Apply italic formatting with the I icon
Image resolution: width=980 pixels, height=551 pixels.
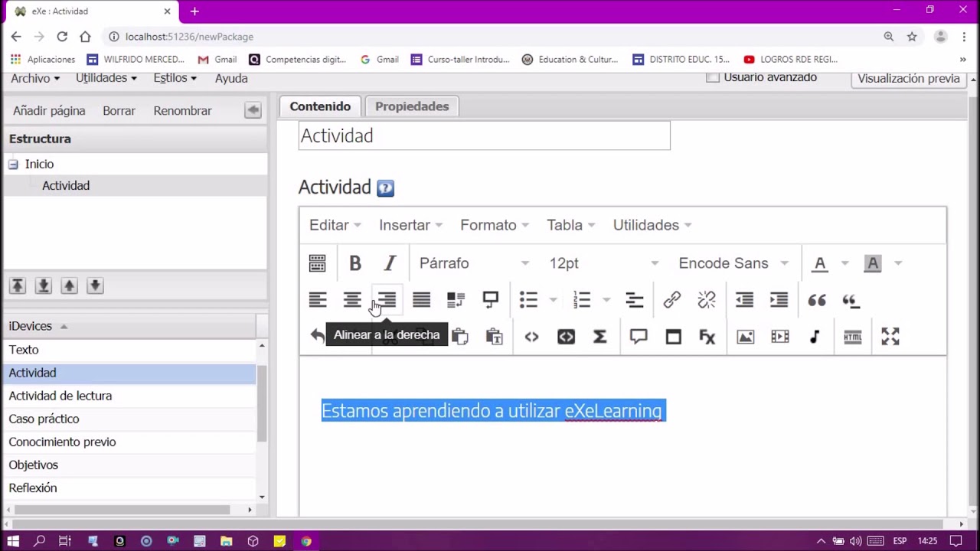pyautogui.click(x=390, y=263)
